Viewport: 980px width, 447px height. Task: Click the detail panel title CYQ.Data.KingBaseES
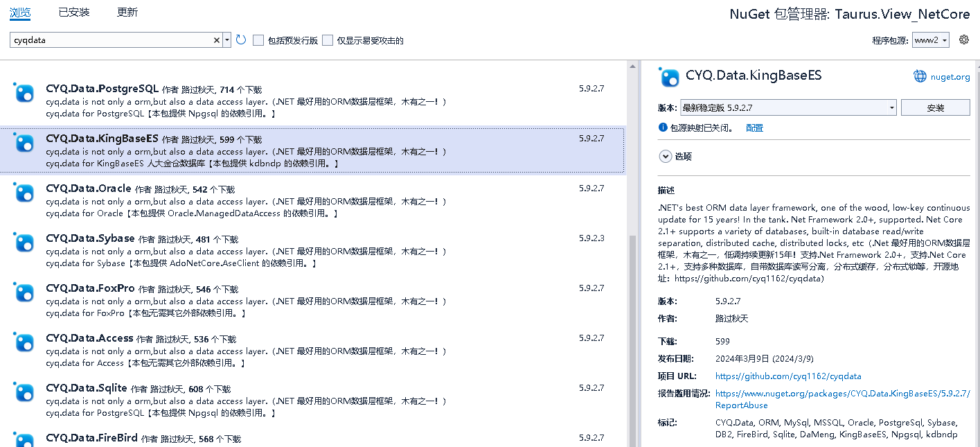(x=754, y=76)
